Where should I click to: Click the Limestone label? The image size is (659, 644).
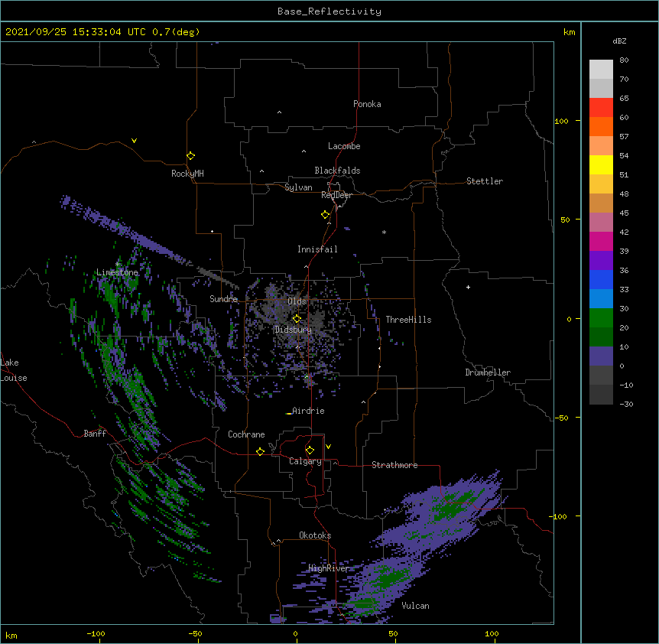(x=117, y=272)
